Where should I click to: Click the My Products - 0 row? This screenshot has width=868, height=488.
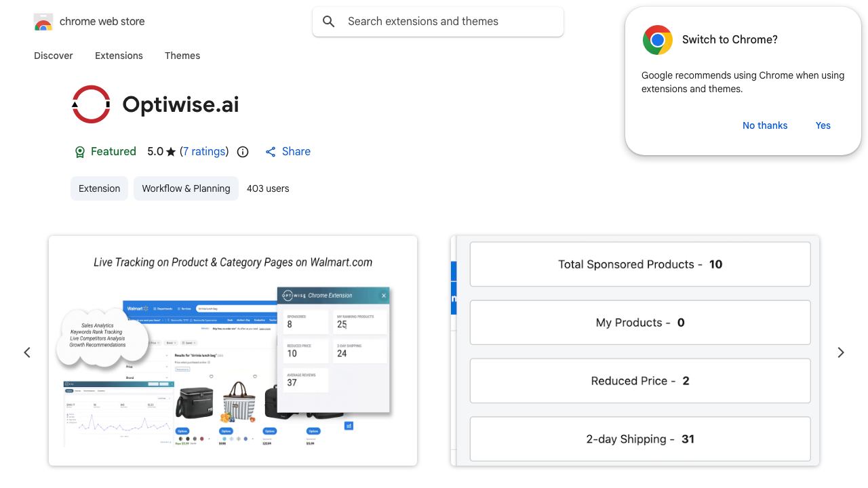pos(640,323)
